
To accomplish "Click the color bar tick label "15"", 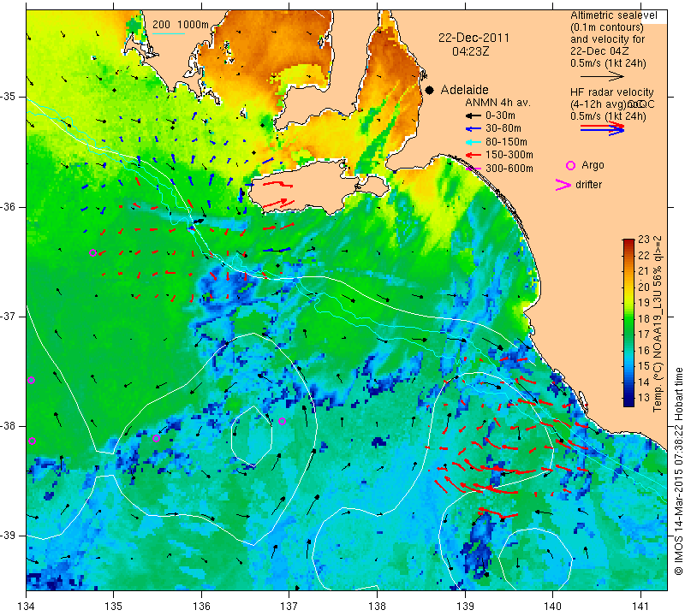I will click(644, 366).
